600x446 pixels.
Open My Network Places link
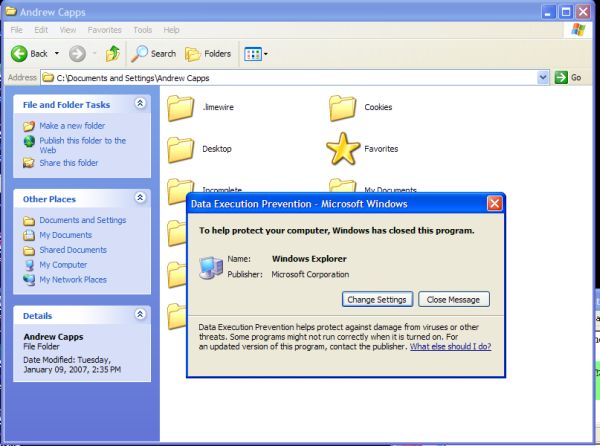tap(73, 280)
